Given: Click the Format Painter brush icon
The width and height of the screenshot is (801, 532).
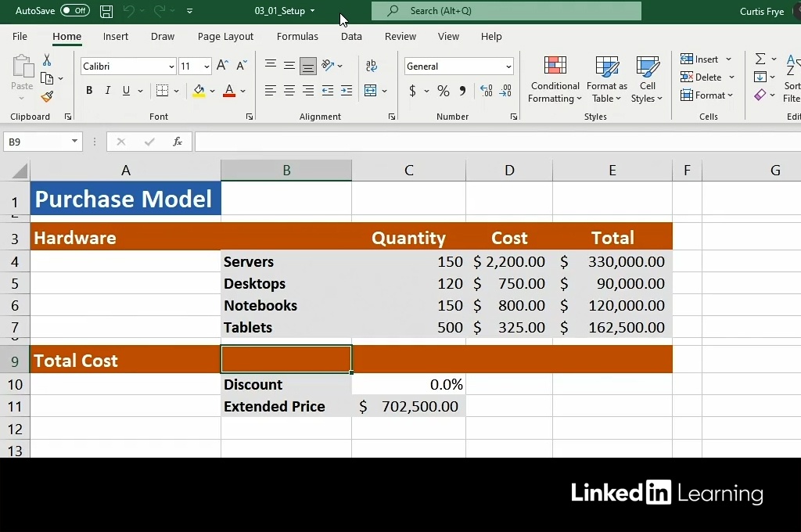Looking at the screenshot, I should (x=47, y=97).
